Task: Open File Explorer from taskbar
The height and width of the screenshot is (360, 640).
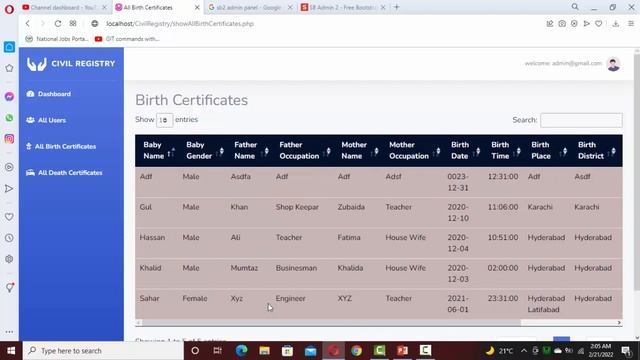Action: 264,351
